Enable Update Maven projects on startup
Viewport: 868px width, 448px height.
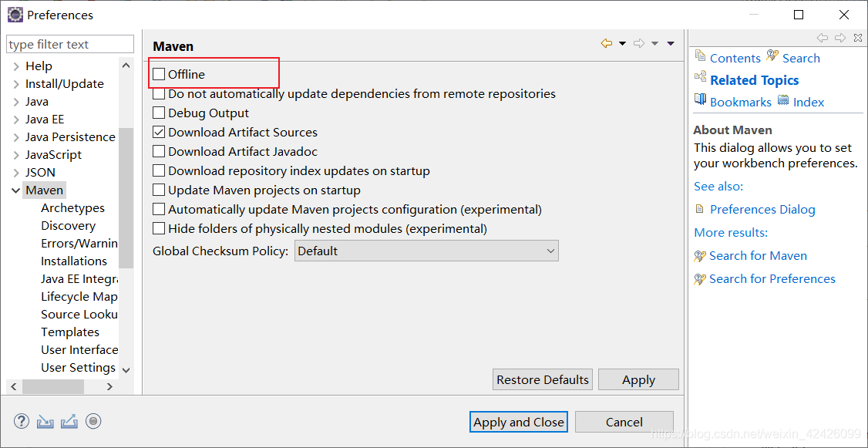click(x=159, y=190)
